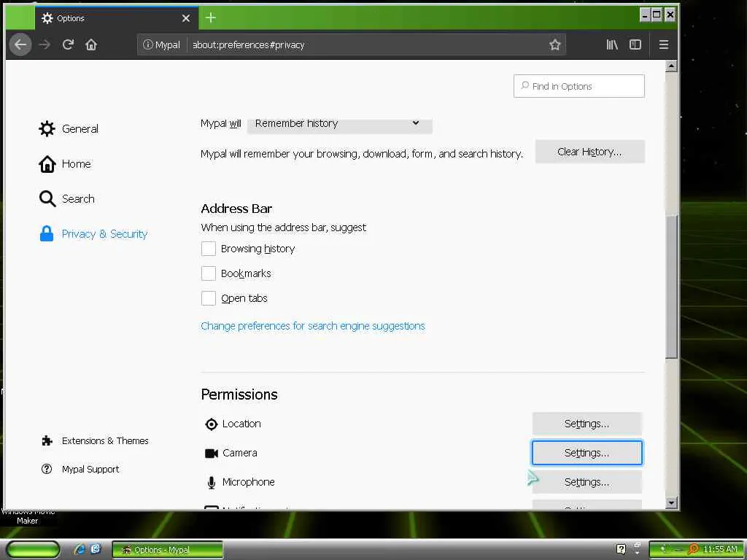The height and width of the screenshot is (560, 747).
Task: Open the Home preferences category
Action: click(x=65, y=164)
